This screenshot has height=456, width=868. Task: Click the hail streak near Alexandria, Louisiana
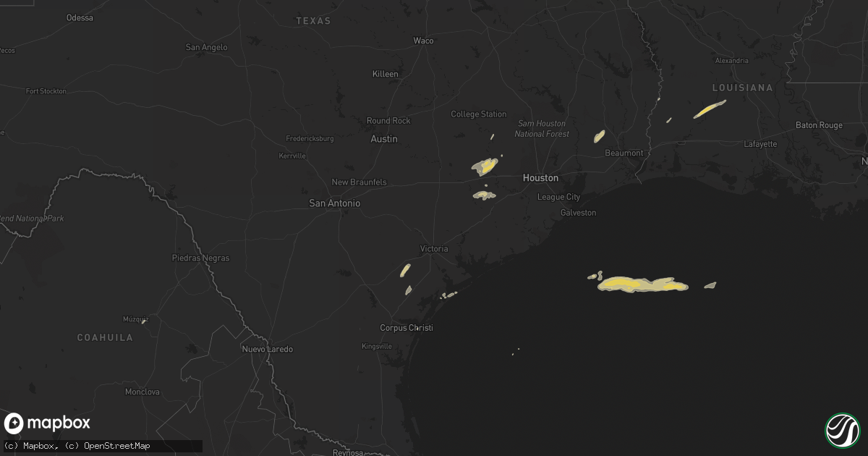coord(710,109)
